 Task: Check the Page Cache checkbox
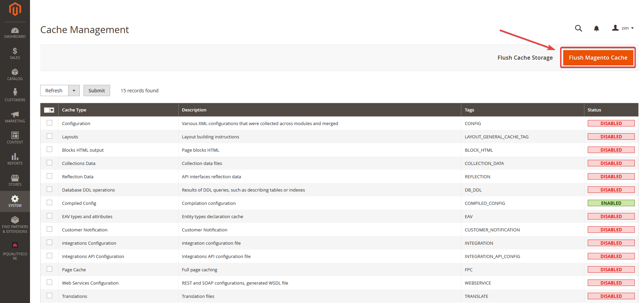click(49, 269)
